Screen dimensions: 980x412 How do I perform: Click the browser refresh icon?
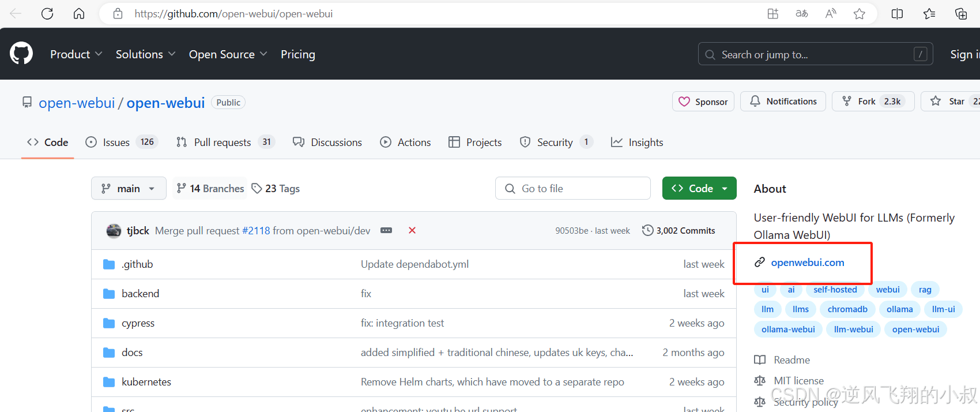[47, 14]
